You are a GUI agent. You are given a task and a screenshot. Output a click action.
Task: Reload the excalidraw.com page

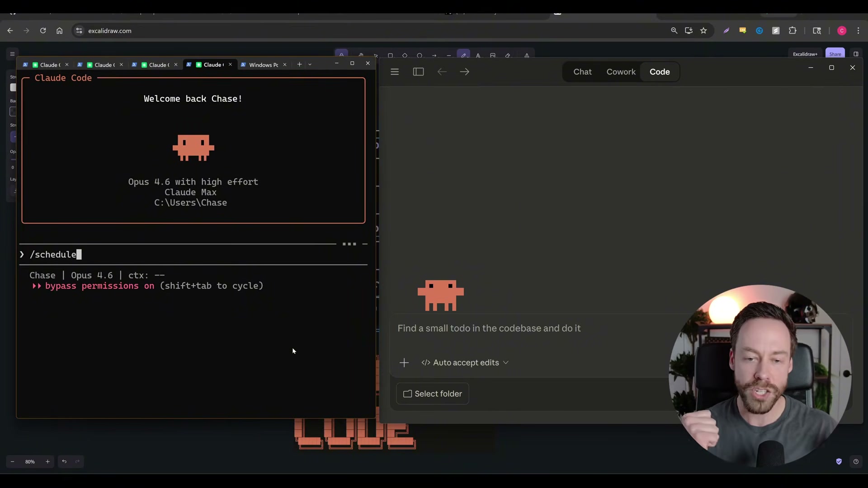click(x=43, y=31)
